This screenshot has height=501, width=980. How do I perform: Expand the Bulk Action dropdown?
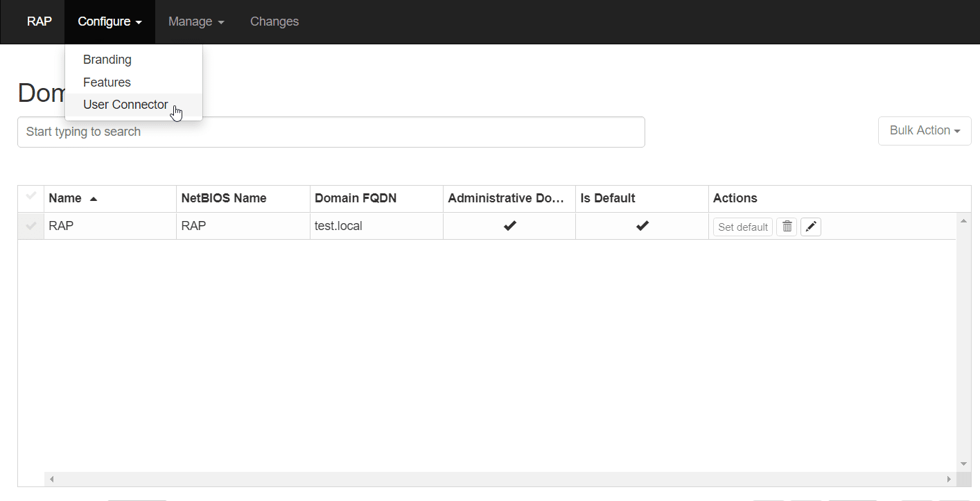pyautogui.click(x=925, y=130)
